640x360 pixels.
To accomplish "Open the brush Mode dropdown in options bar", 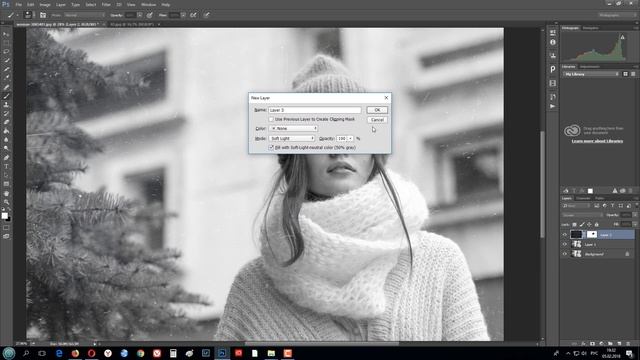I will [x=84, y=15].
